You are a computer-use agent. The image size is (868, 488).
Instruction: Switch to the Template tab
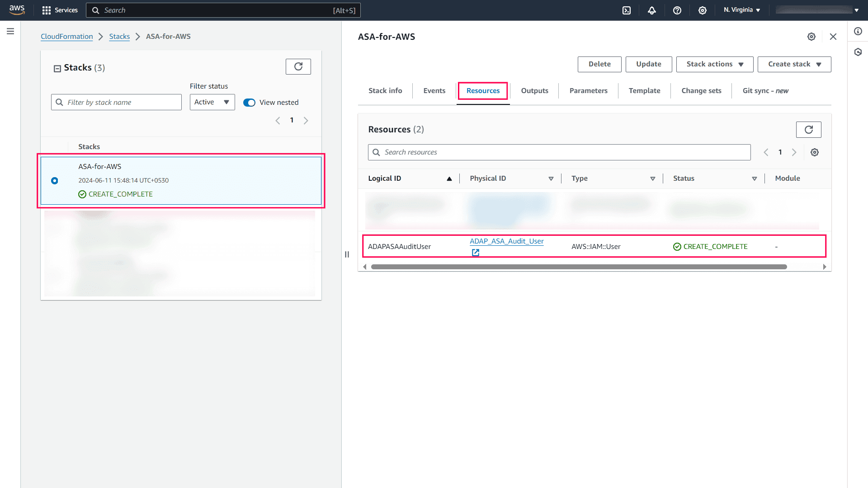pyautogui.click(x=644, y=90)
